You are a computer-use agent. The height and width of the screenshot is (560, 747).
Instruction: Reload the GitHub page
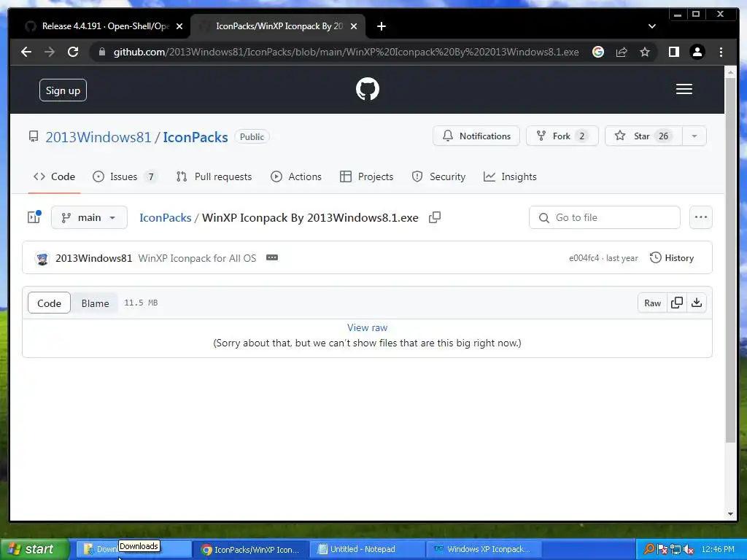[73, 52]
